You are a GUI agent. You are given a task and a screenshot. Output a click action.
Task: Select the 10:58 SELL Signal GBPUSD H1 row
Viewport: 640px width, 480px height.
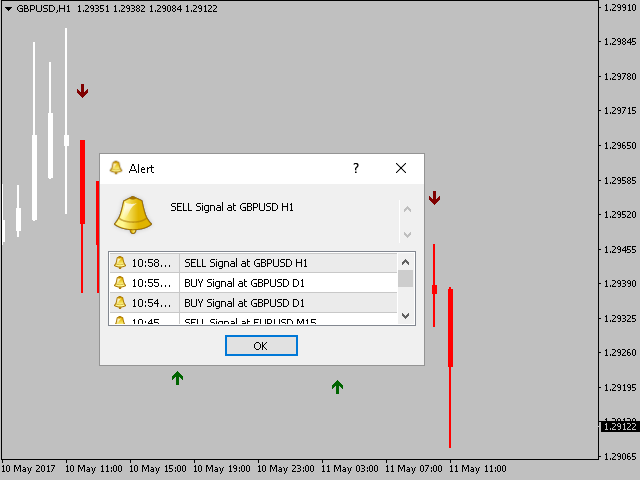253,263
